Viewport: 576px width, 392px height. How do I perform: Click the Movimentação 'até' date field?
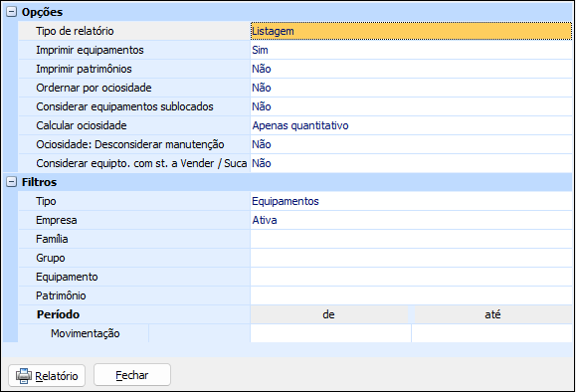[x=491, y=333]
